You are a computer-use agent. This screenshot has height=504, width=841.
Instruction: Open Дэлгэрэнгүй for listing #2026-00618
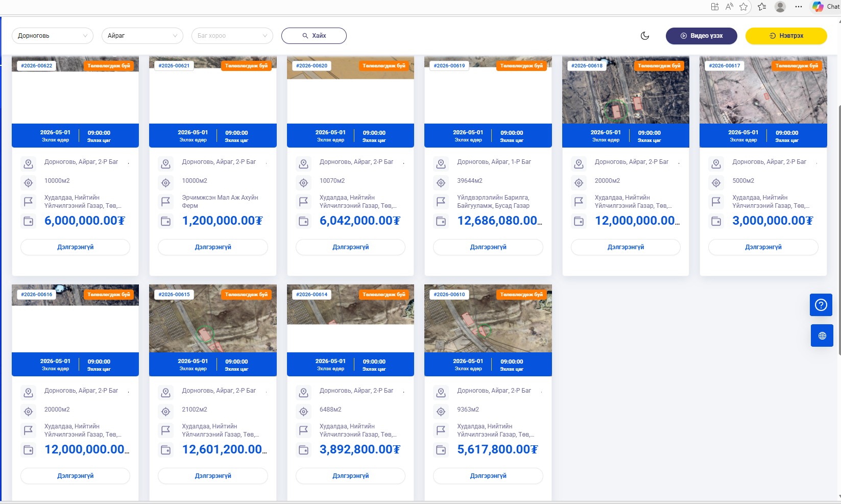626,247
